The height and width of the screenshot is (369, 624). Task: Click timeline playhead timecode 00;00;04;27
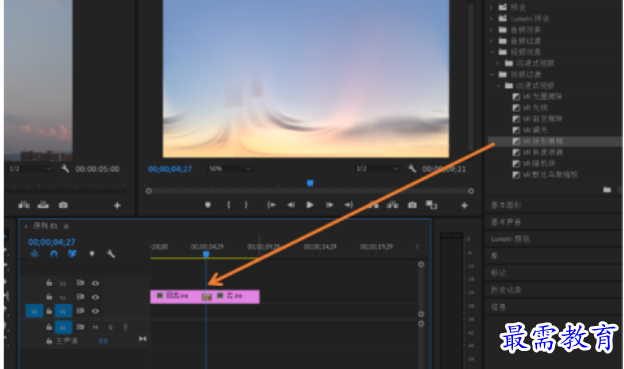tap(52, 242)
